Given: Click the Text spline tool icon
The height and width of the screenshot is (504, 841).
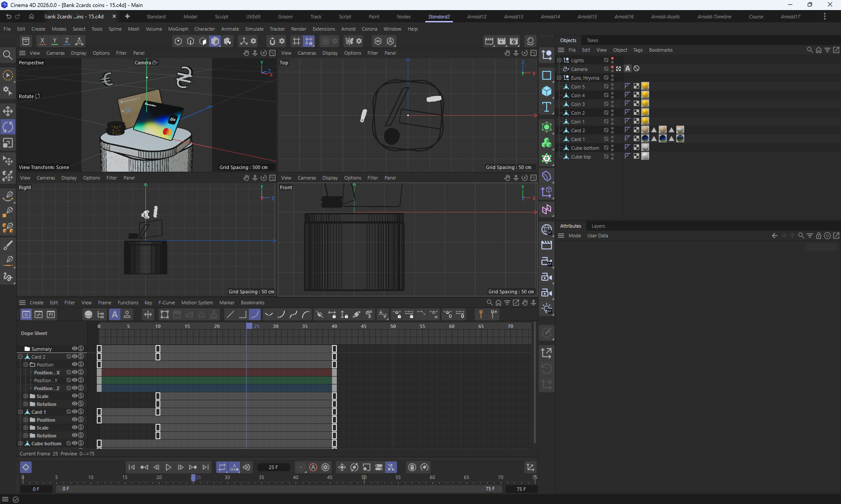Looking at the screenshot, I should pos(547,107).
